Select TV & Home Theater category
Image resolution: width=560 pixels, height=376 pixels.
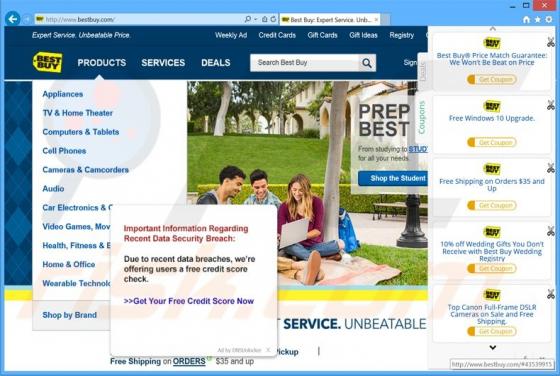[78, 113]
